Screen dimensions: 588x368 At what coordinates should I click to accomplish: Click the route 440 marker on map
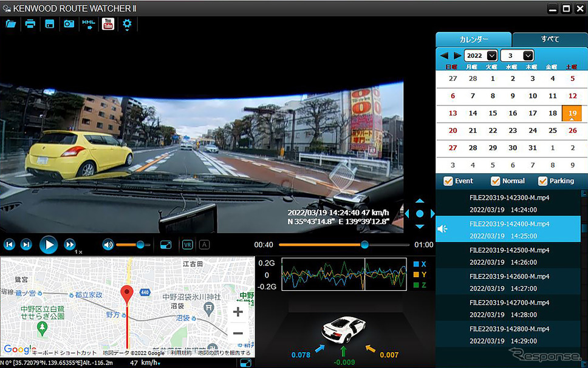pos(145,292)
